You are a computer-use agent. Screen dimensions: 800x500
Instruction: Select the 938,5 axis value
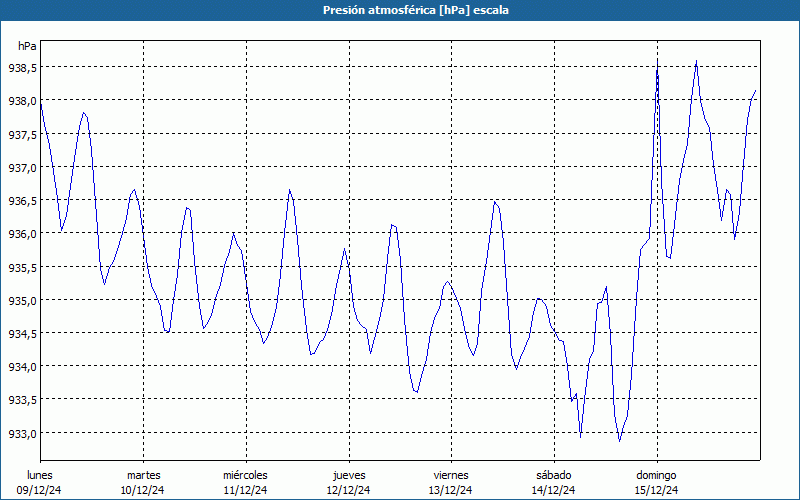point(22,67)
